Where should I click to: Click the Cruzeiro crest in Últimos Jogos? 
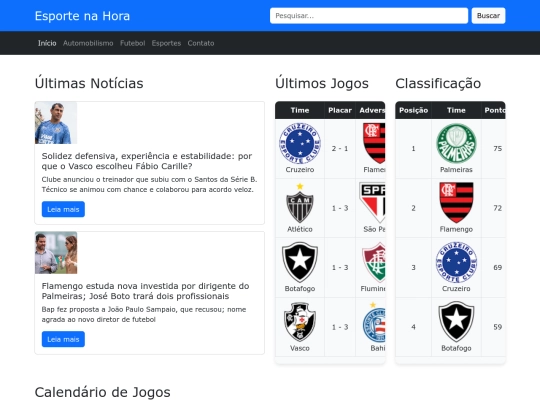pyautogui.click(x=300, y=143)
